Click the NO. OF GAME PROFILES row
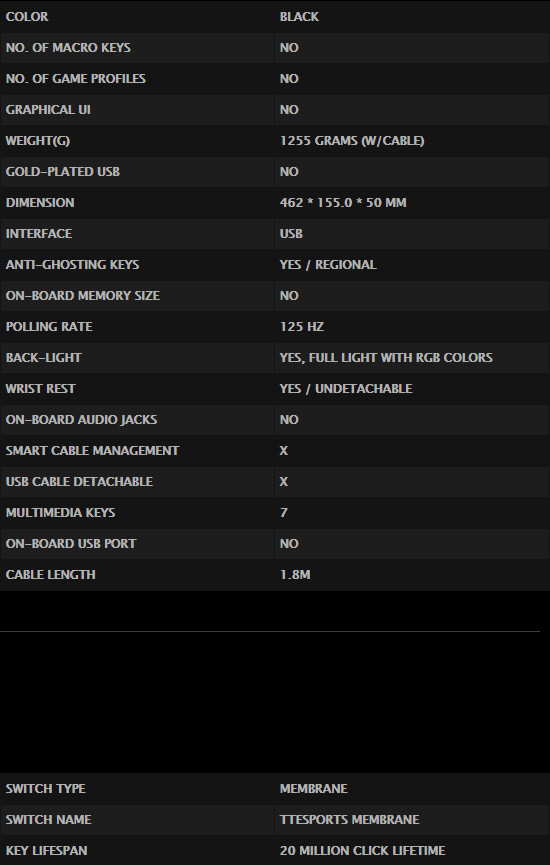The image size is (550, 865). (275, 78)
